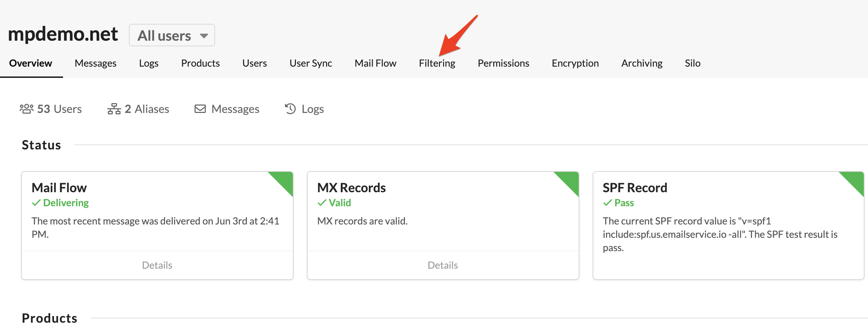Open the All users dropdown
The image size is (868, 329).
tap(172, 35)
